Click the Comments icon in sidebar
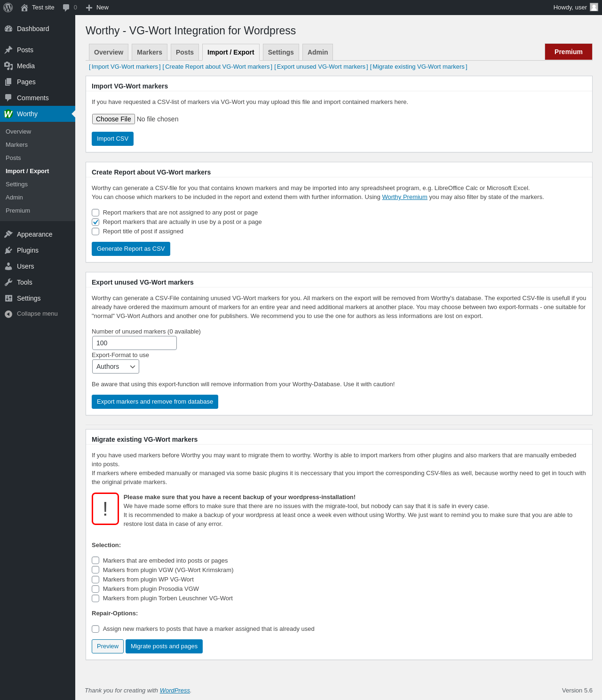Image resolution: width=602 pixels, height=700 pixels. click(8, 98)
